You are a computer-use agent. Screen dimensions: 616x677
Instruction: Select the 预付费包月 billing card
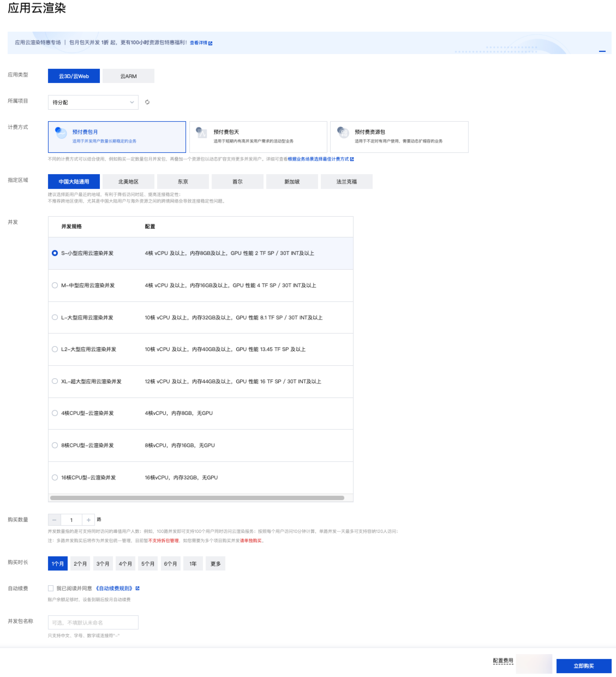(117, 137)
